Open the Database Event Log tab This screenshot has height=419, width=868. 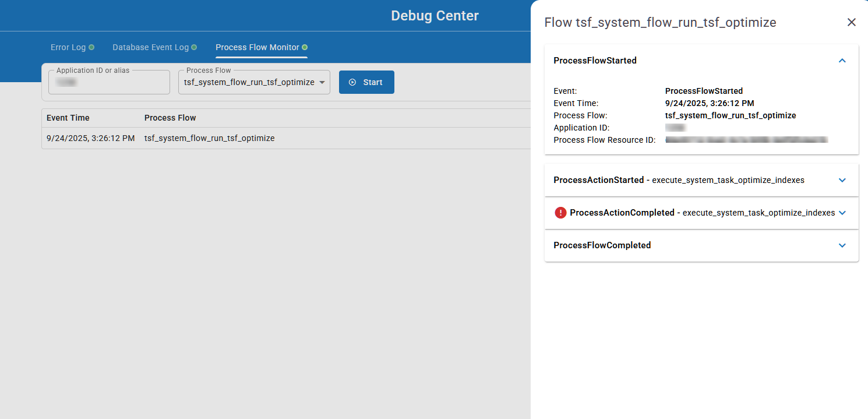150,47
